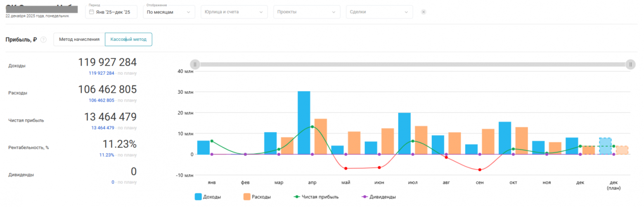
Task: Click the 'Дивиденды' row label
Action: coord(20,175)
